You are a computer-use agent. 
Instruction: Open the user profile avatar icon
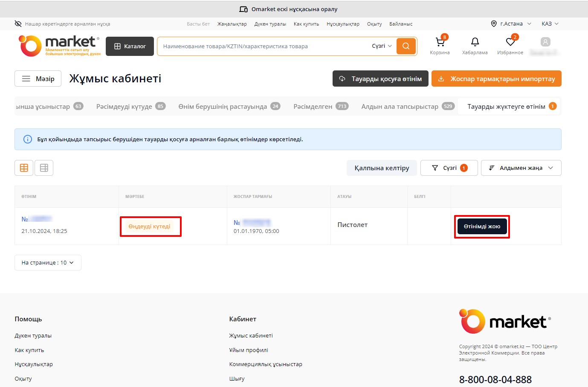point(545,42)
